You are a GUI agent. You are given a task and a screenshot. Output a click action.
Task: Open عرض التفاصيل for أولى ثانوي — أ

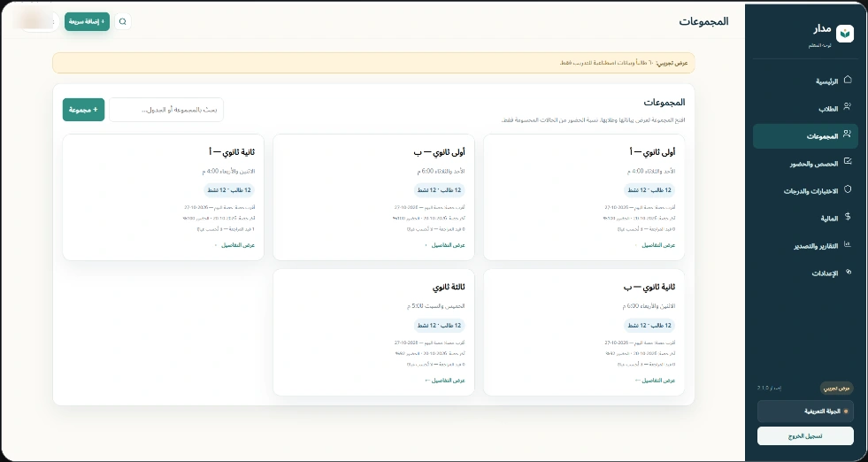tap(656, 245)
